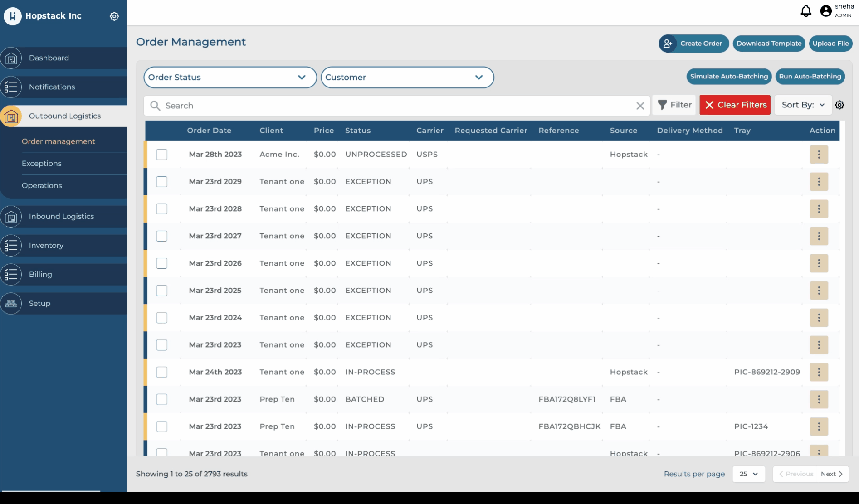Select checkbox for Mar 28th 2023 order
859x504 pixels.
pos(161,155)
